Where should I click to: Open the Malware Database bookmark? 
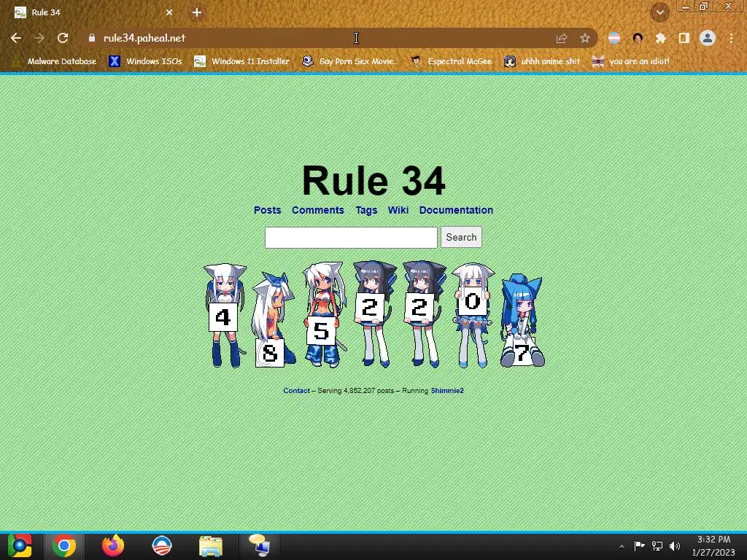point(54,61)
